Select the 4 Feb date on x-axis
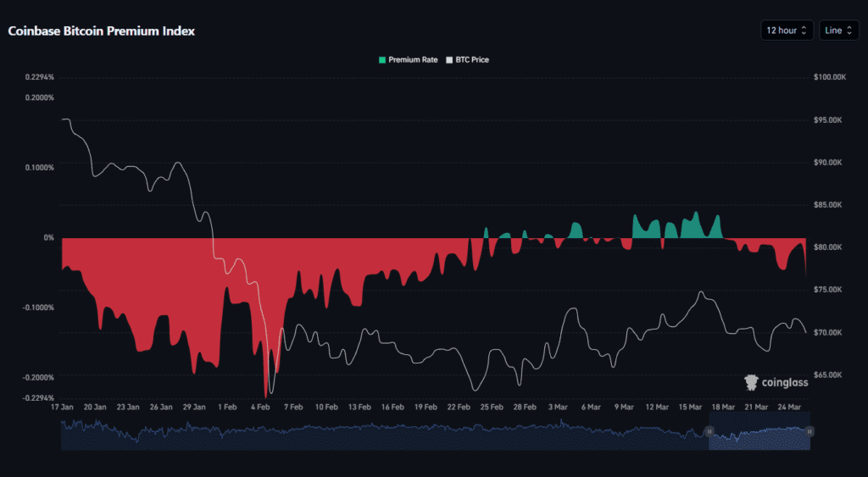868x477 pixels. click(x=260, y=408)
